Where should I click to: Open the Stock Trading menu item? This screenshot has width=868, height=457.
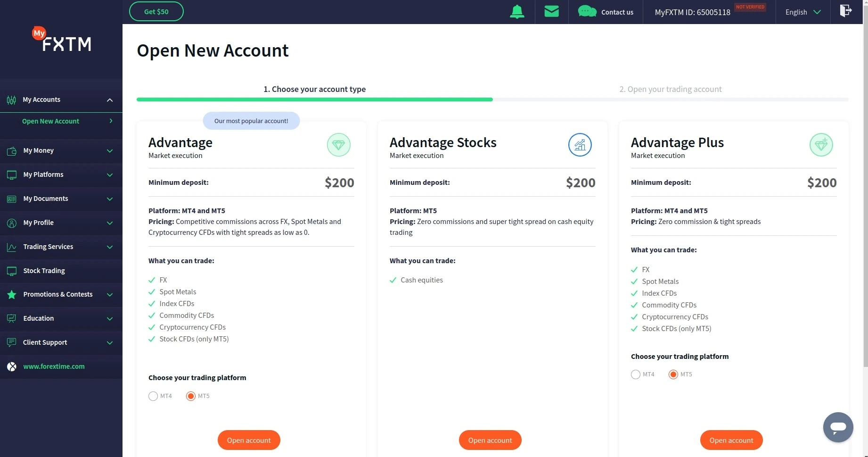pyautogui.click(x=61, y=271)
